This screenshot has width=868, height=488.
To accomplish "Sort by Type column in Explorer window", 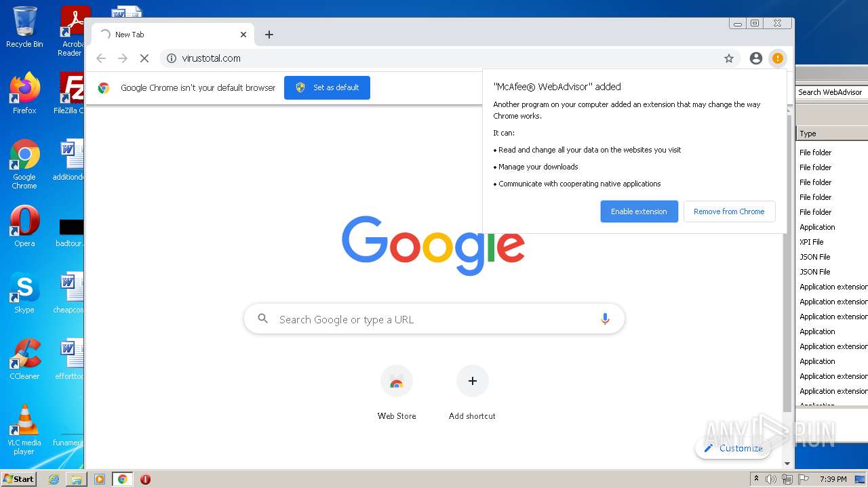I will pos(832,134).
